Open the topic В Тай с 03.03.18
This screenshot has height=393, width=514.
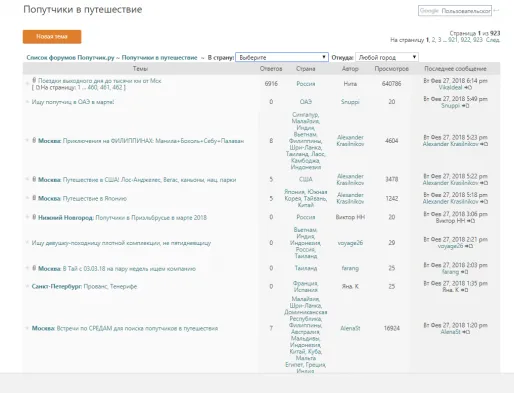(129, 269)
